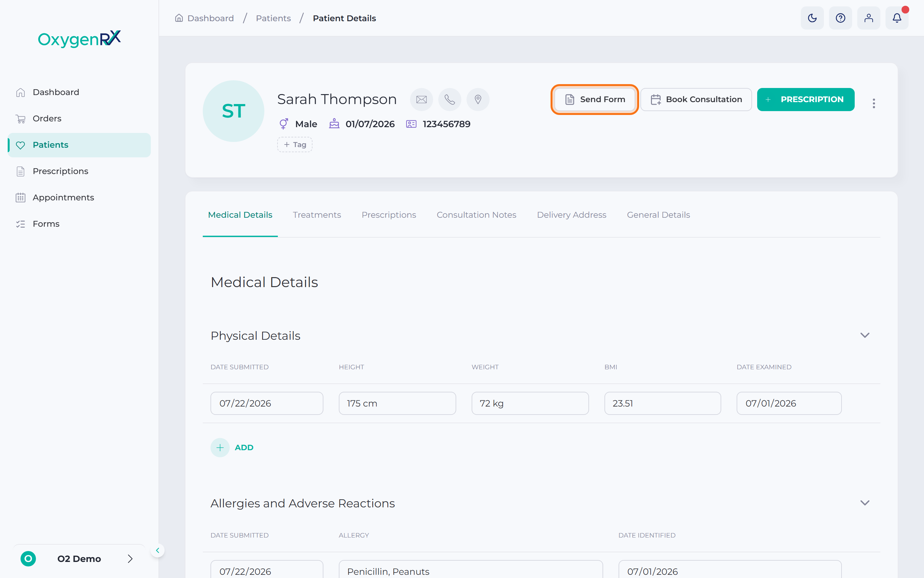The image size is (924, 578).
Task: Click the ALLERGY column header
Action: (x=354, y=535)
